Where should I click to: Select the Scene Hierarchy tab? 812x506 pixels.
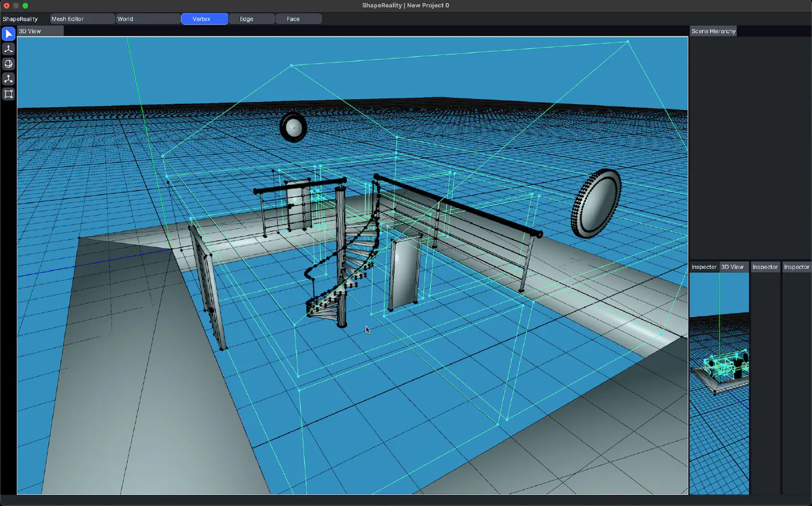pyautogui.click(x=713, y=31)
